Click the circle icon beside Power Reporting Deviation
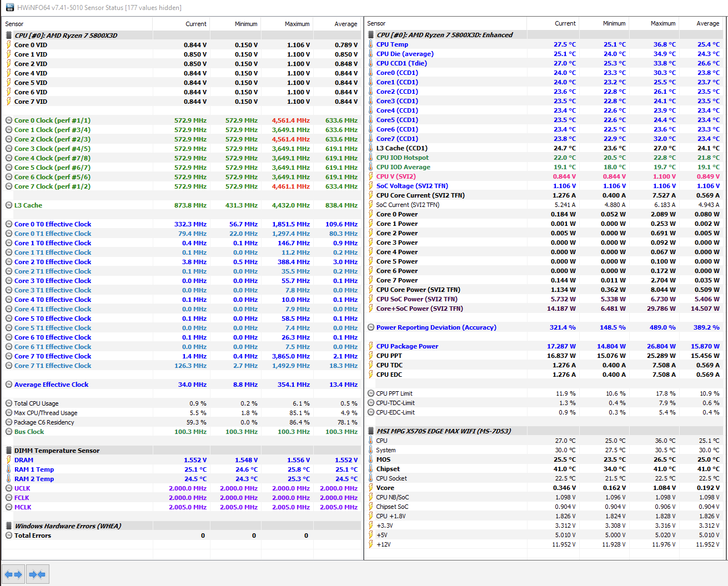 click(x=371, y=327)
